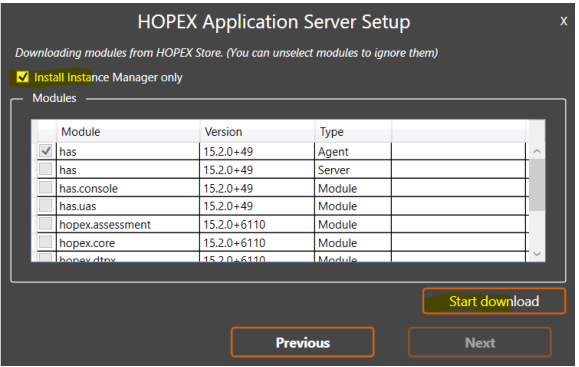Sort by Type column header
Image resolution: width=579 pixels, height=367 pixels.
353,132
